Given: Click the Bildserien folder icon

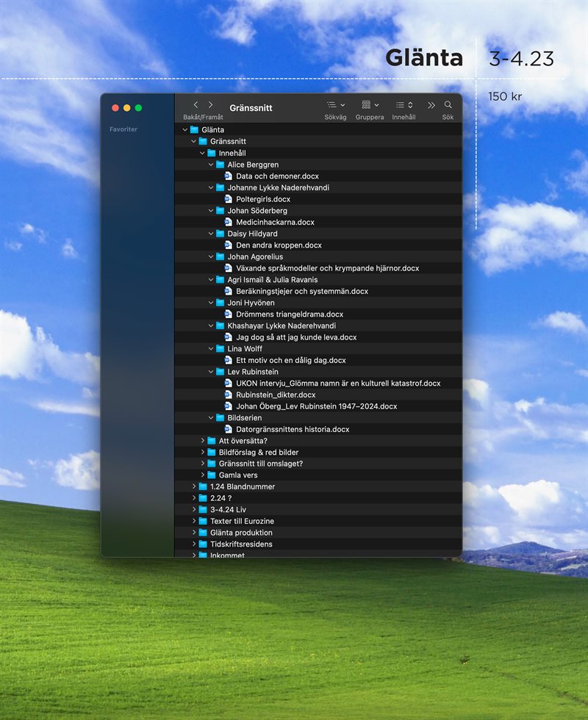Looking at the screenshot, I should tap(220, 418).
